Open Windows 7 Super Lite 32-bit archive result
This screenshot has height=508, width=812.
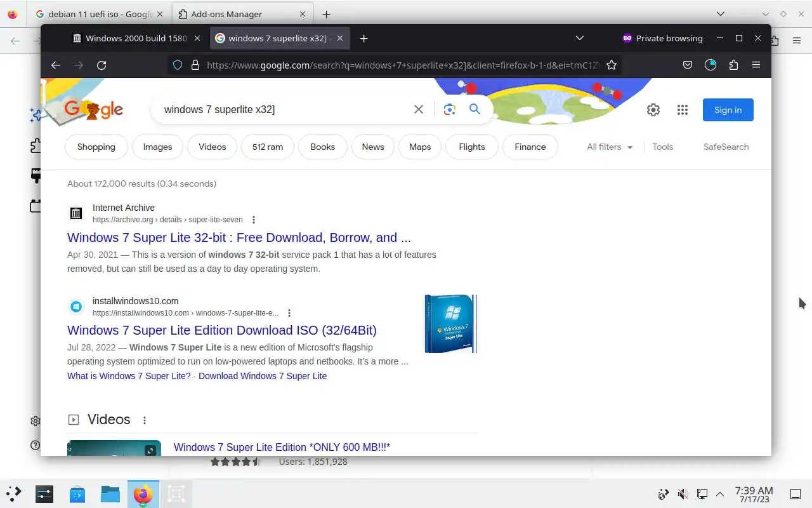(239, 237)
